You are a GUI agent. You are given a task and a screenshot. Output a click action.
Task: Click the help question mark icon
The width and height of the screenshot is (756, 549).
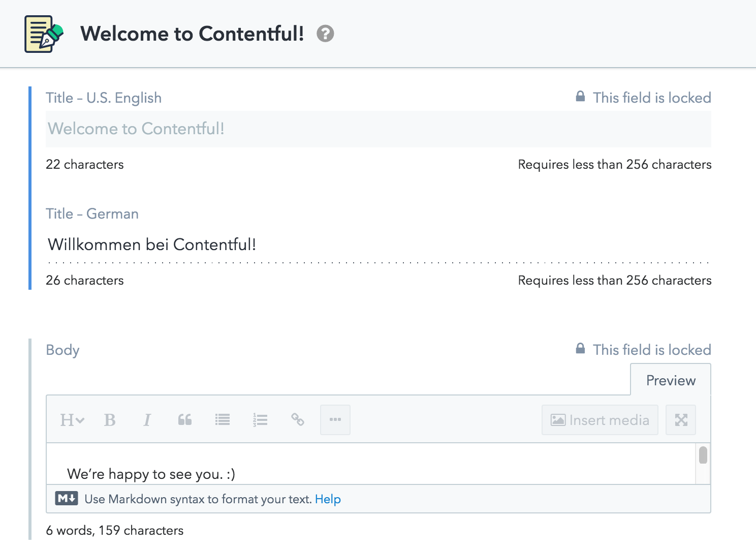coord(325,34)
